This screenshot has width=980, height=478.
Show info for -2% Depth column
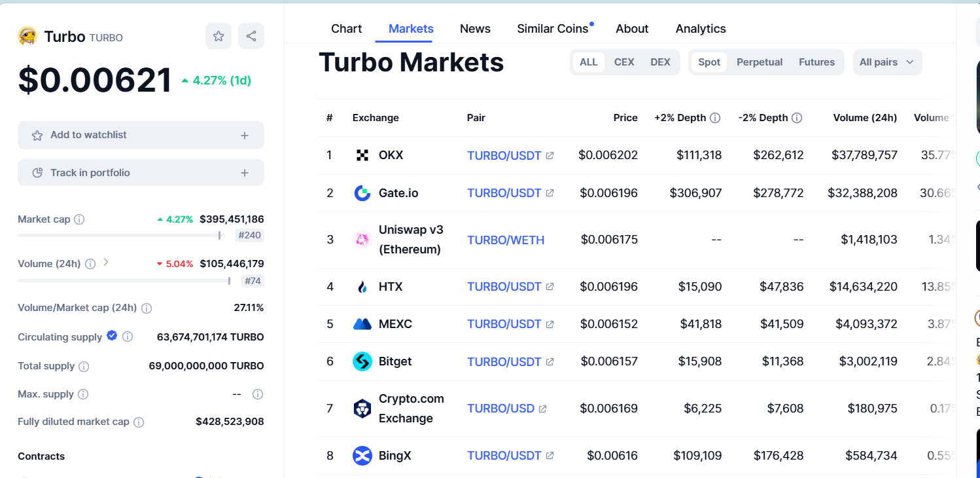(x=797, y=118)
